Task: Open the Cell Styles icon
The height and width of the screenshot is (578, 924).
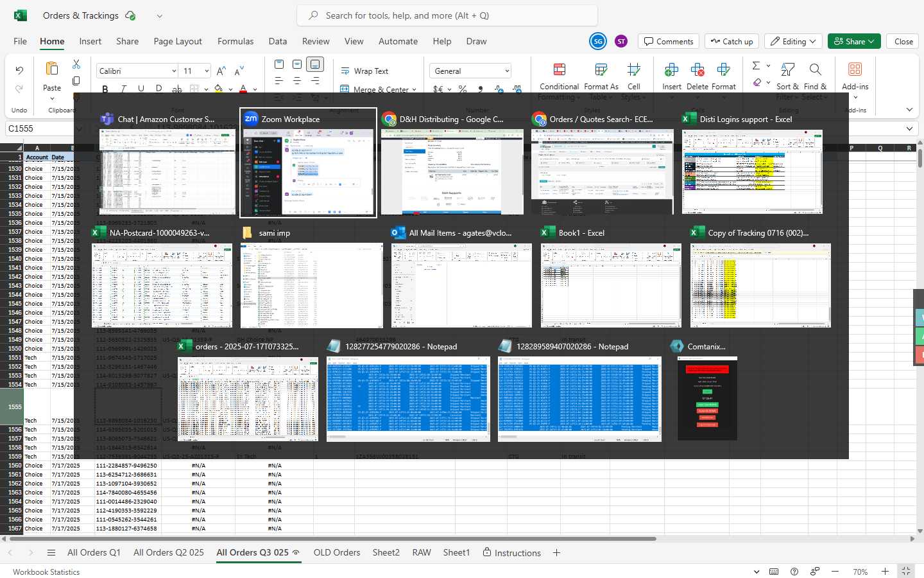Action: pyautogui.click(x=634, y=69)
